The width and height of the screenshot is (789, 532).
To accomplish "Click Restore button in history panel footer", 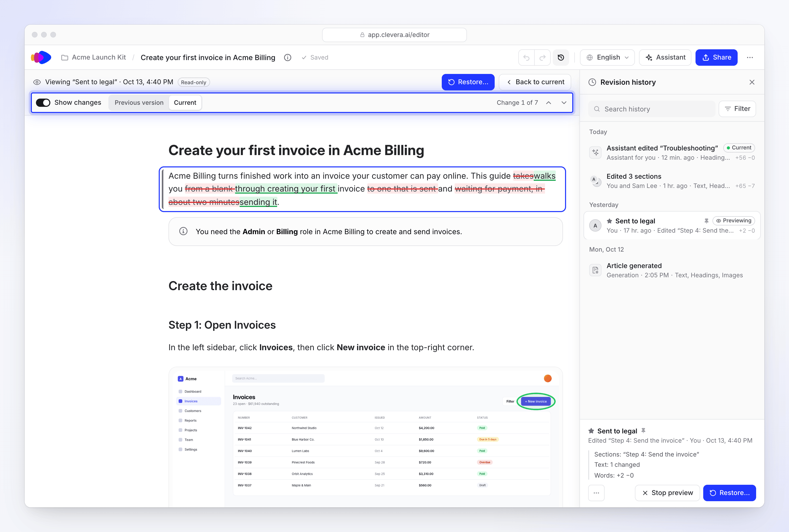I will coord(730,493).
